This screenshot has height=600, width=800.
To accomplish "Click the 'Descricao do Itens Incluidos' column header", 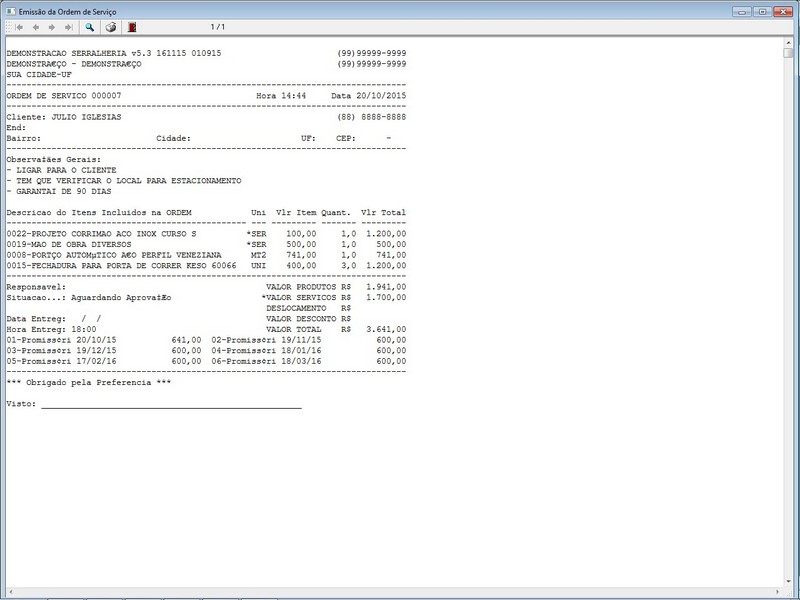I will (x=99, y=213).
